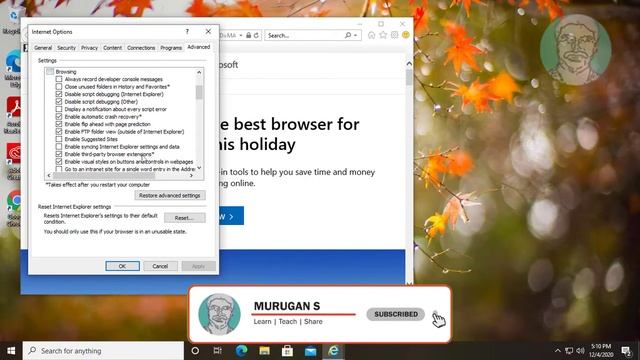Launch Microsoft Edge from the taskbar
Screen dimensions: 640x360
click(x=241, y=351)
